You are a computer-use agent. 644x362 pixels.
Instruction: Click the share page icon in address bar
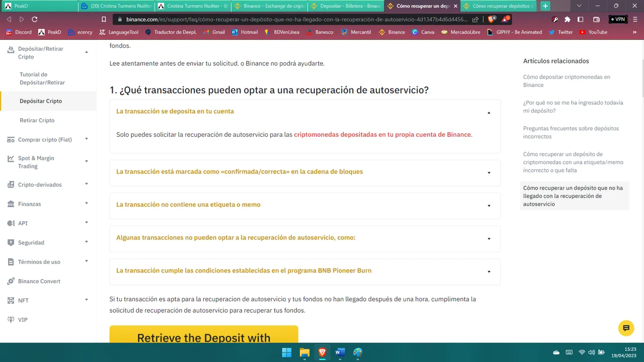point(475,19)
